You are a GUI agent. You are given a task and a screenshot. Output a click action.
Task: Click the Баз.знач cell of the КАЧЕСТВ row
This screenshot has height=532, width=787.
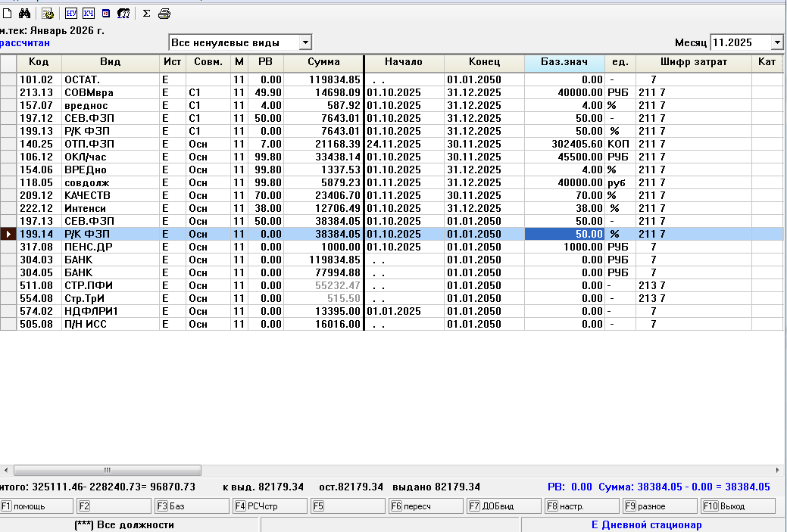pos(564,195)
